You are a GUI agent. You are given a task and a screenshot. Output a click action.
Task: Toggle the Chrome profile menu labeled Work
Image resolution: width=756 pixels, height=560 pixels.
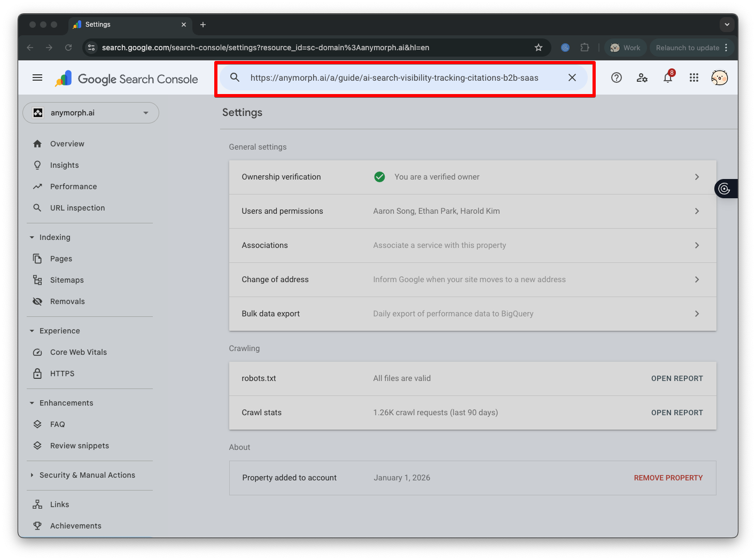pos(625,48)
